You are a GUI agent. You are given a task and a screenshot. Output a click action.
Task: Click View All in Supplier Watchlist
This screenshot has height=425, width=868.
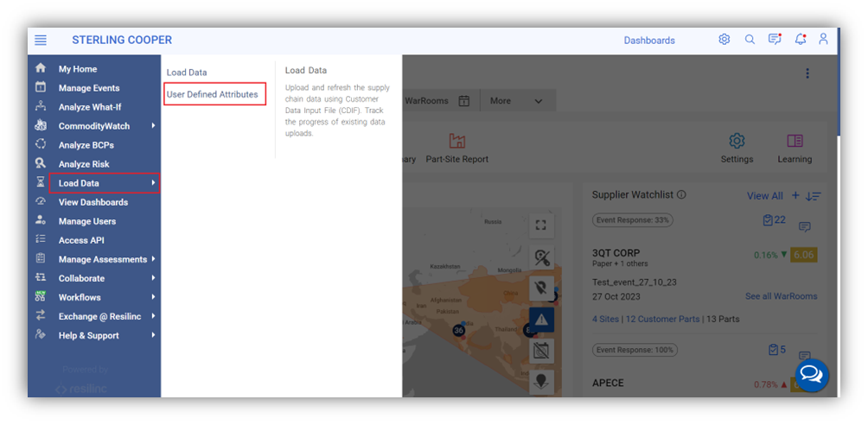765,196
